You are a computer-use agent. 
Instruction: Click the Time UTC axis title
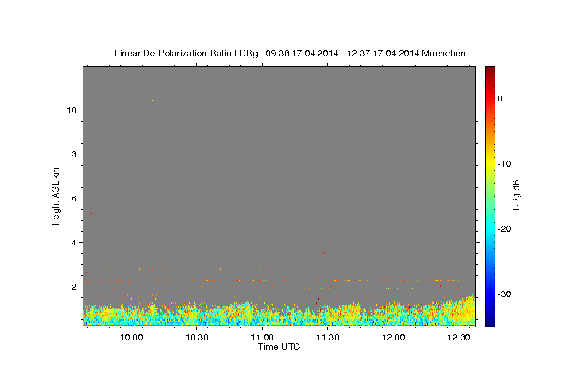coord(279,347)
